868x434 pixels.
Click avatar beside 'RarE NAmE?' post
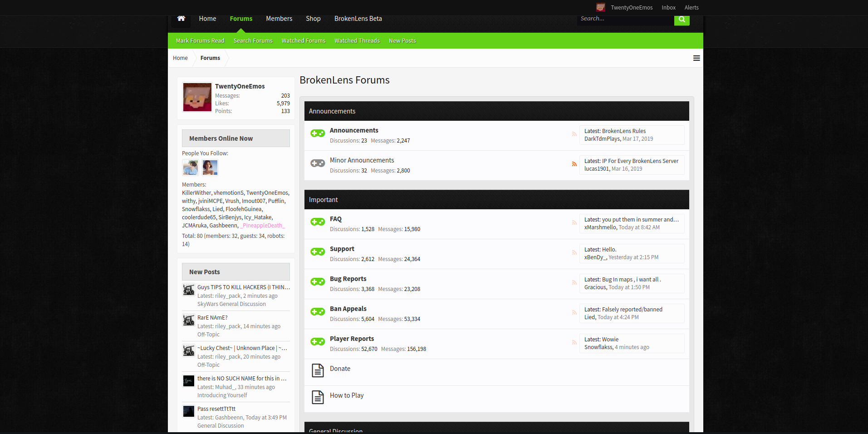(189, 320)
